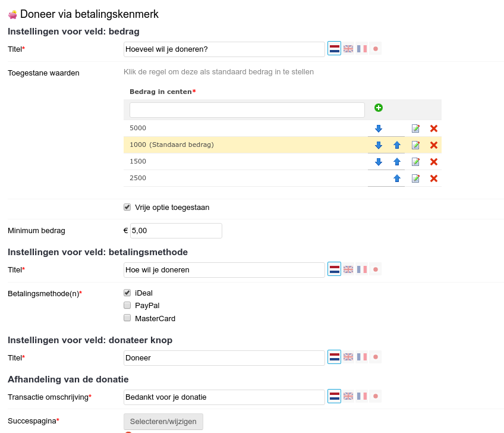
Task: Uncheck the iDeal payment method
Action: [127, 293]
